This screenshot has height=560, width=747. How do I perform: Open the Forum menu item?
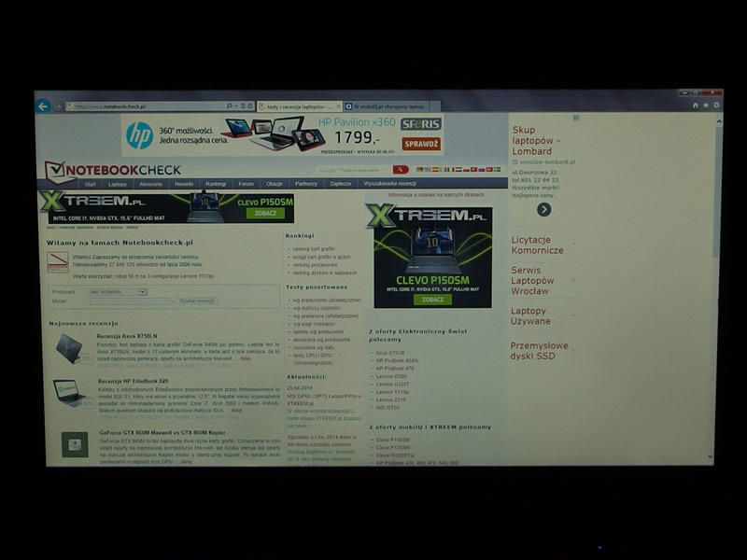click(246, 184)
